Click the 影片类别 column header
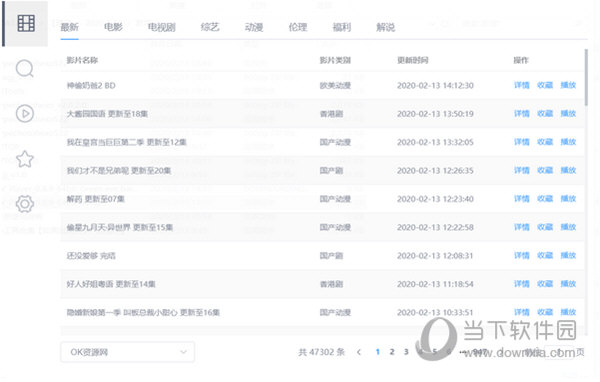 click(335, 60)
